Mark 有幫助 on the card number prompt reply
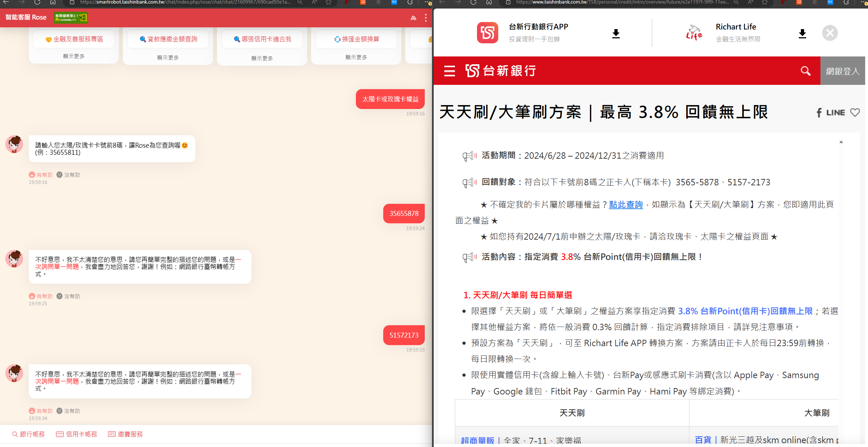The height and width of the screenshot is (447, 868). tap(40, 175)
